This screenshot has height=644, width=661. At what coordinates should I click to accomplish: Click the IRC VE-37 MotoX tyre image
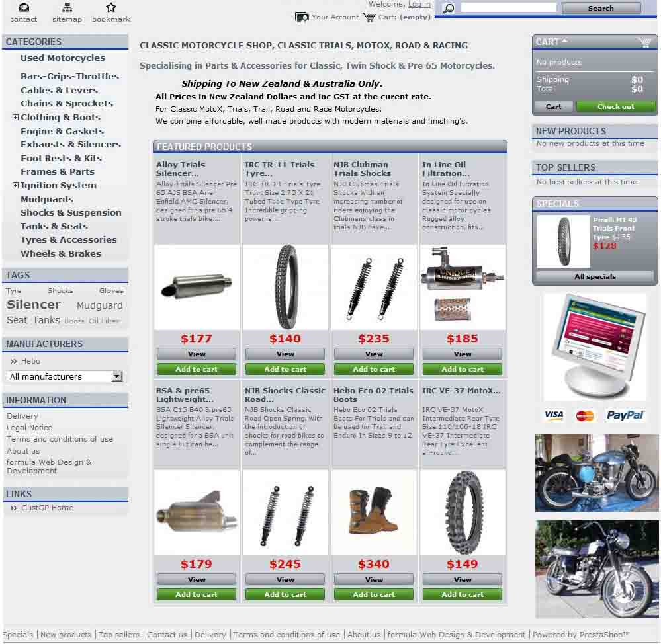coord(463,512)
